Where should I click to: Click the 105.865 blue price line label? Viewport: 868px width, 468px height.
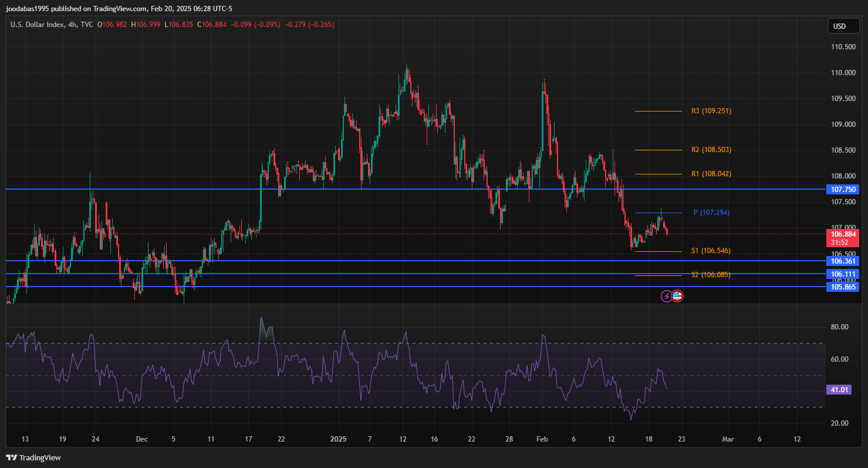(842, 287)
